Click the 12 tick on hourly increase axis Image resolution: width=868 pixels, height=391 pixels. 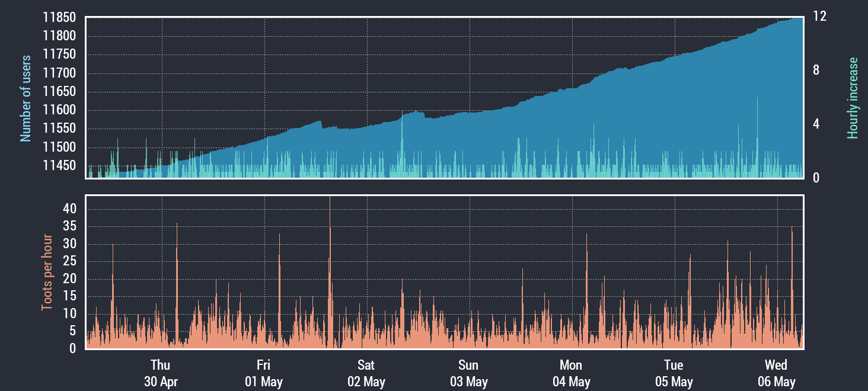point(819,17)
